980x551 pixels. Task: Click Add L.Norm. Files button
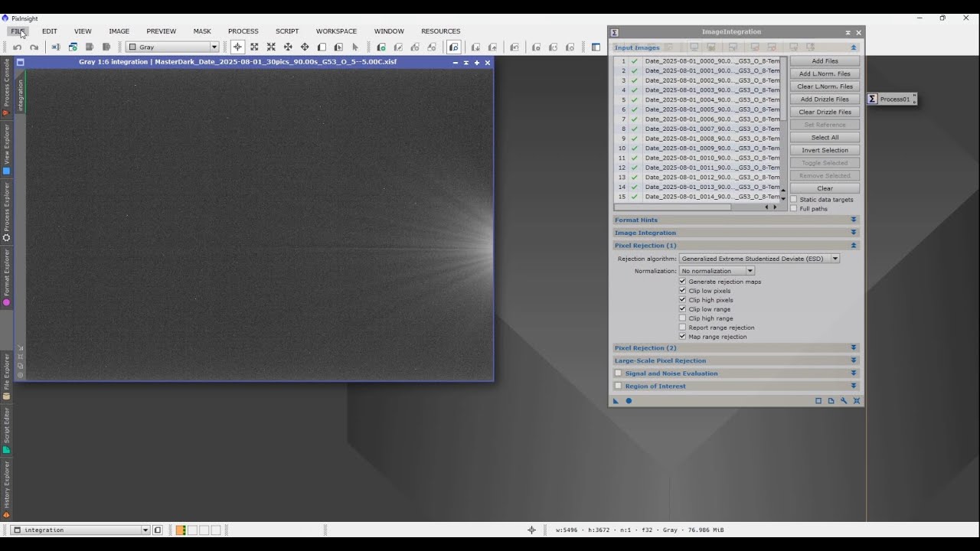coord(825,73)
